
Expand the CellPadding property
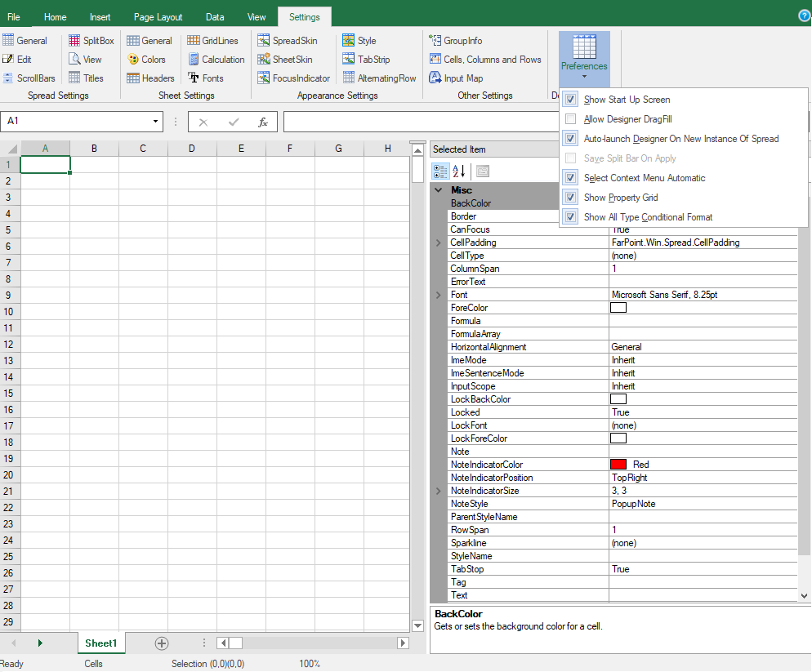point(439,243)
